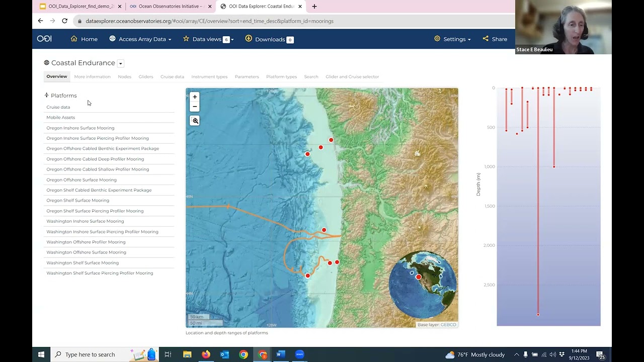Expand the Settings dropdown
The width and height of the screenshot is (644, 362).
(x=452, y=39)
